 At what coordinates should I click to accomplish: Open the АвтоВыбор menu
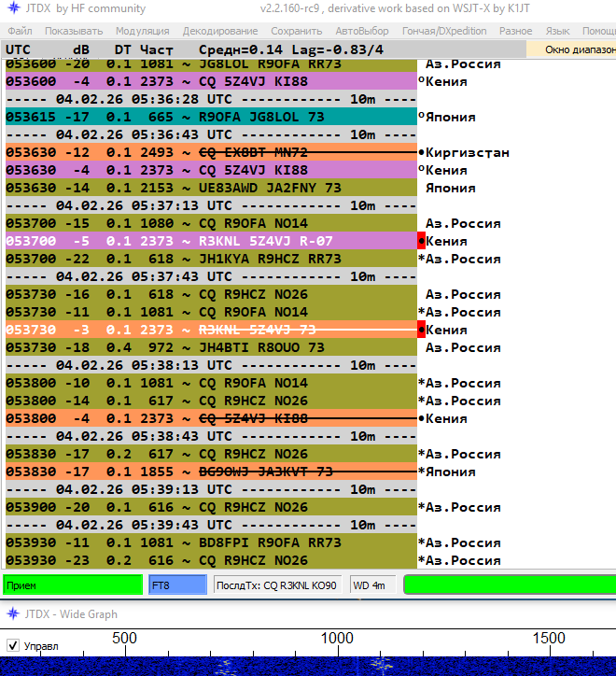click(x=362, y=31)
